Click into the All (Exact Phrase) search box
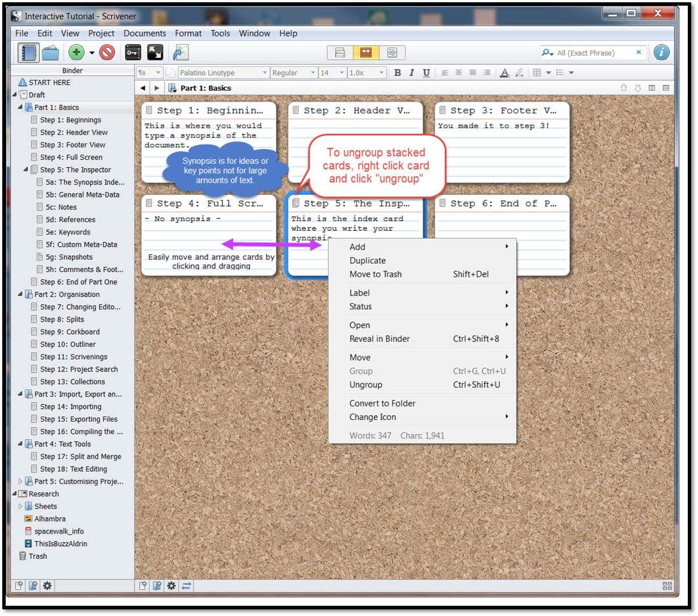This screenshot has width=698, height=616. click(593, 53)
